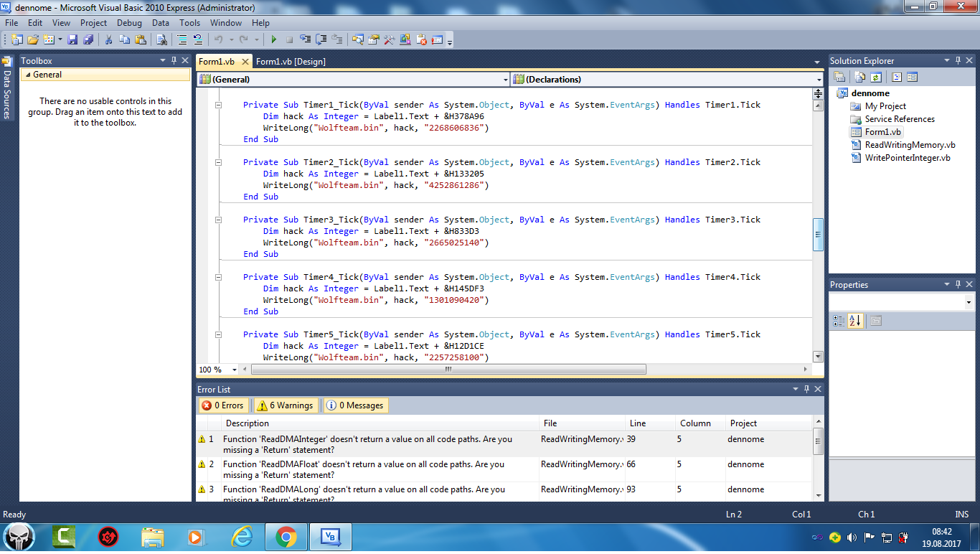The width and height of the screenshot is (980, 554).
Task: Click the Save All toolbar icon
Action: (88, 39)
